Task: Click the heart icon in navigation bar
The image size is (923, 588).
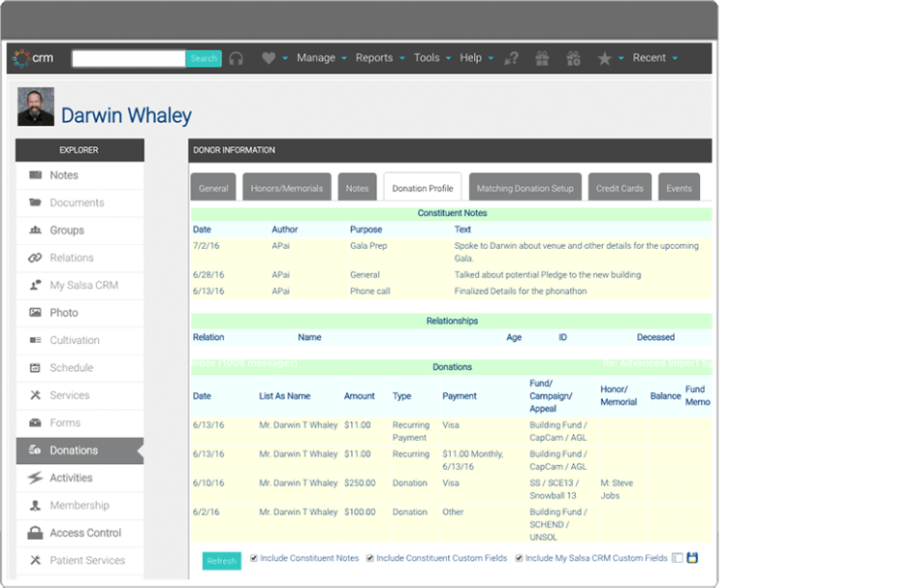Action: (268, 58)
